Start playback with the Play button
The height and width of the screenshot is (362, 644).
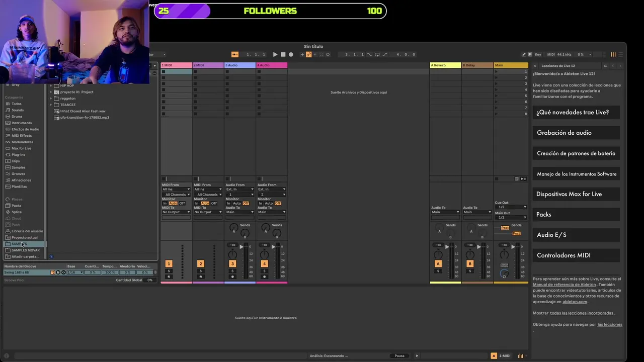click(x=275, y=54)
